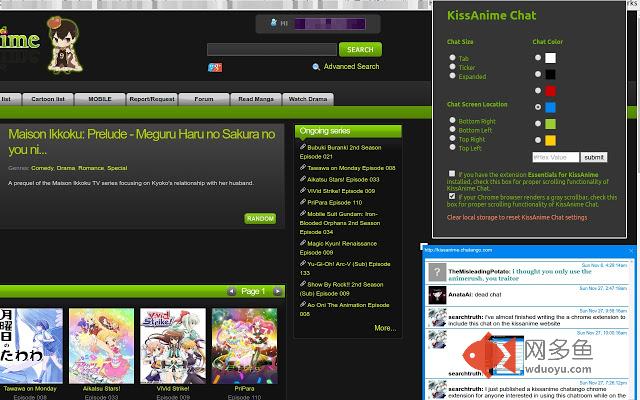This screenshot has height=400, width=640.
Task: Go to next page arrow beside Page 1
Action: click(277, 291)
